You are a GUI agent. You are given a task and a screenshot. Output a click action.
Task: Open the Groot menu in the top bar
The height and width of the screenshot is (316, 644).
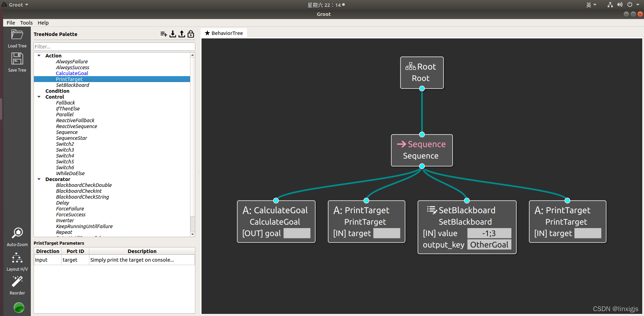pyautogui.click(x=15, y=4)
